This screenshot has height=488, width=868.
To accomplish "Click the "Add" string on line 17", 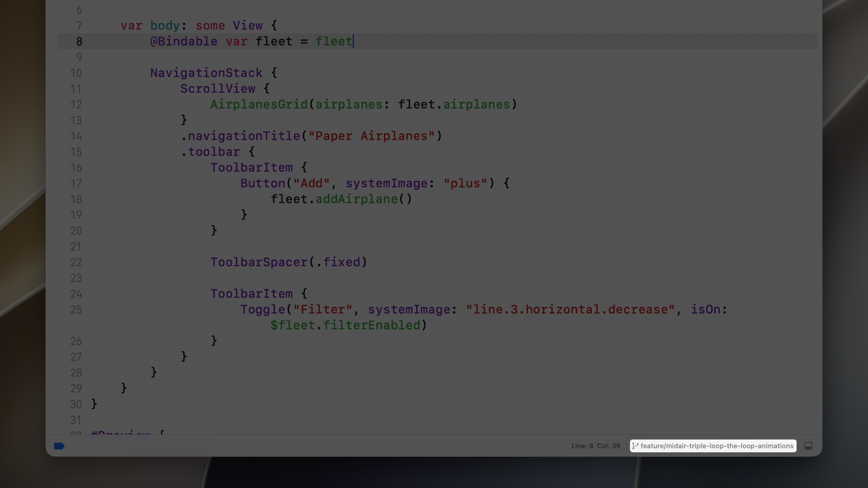I will (x=311, y=183).
